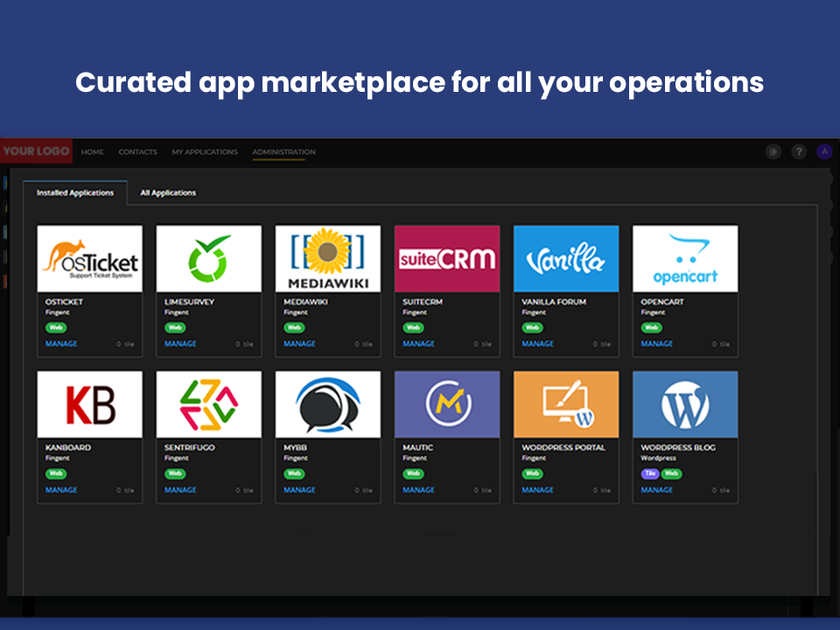
Task: Click MANAGE under OSTICKET
Action: point(61,344)
